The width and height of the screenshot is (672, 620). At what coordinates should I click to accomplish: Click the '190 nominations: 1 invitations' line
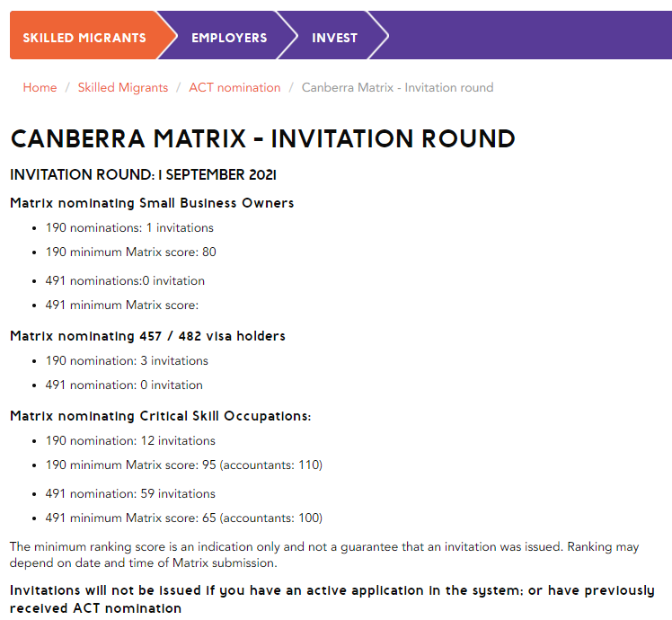tap(129, 227)
